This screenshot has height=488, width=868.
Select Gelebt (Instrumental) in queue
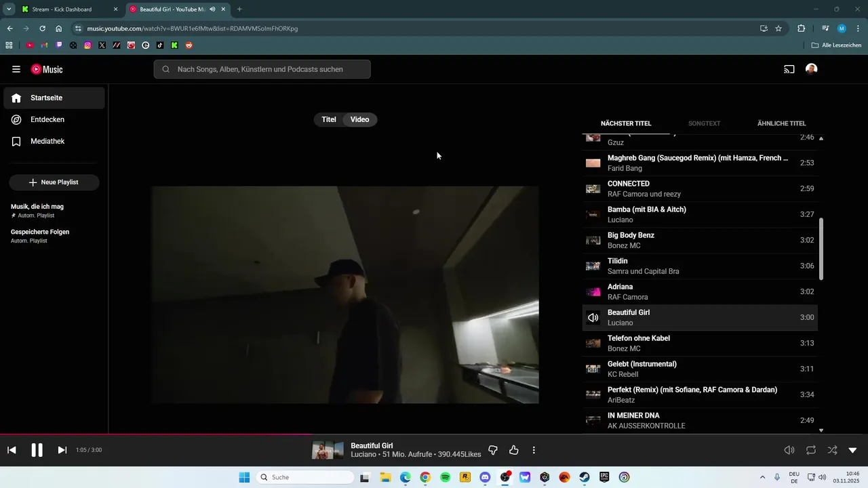(700, 369)
